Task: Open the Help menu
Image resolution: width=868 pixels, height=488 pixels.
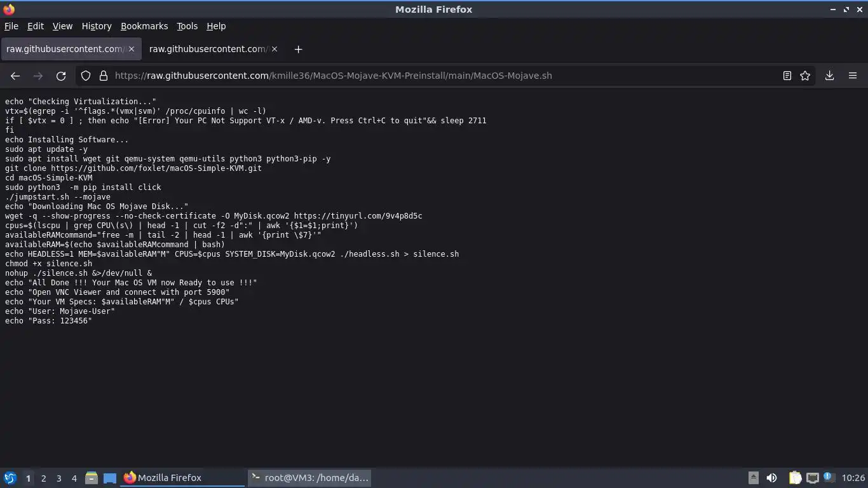Action: pos(216,26)
